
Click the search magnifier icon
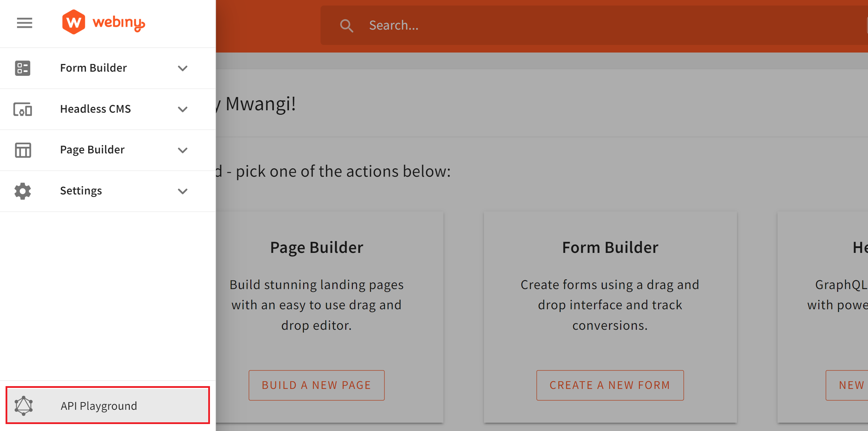click(346, 26)
